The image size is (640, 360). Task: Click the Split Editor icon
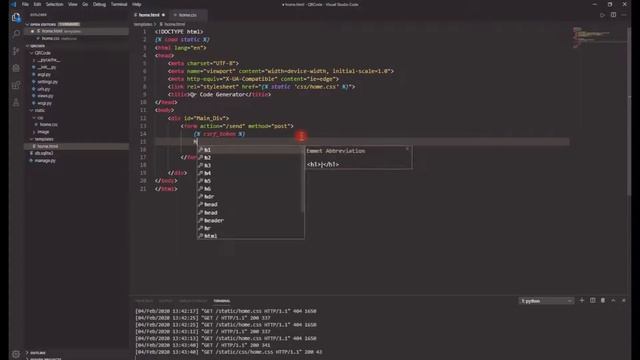[x=613, y=15]
